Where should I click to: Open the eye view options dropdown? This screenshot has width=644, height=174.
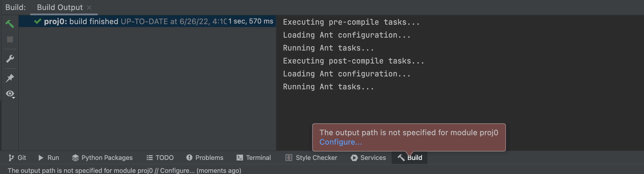click(10, 94)
